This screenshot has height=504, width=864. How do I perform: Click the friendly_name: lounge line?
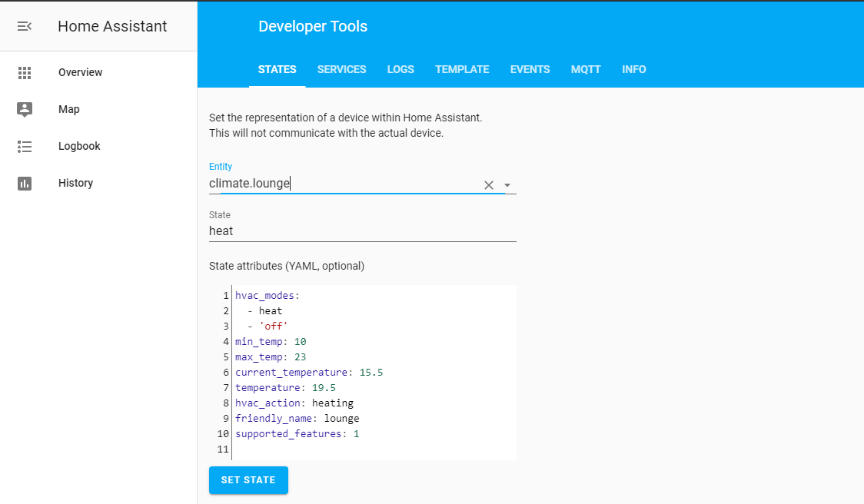297,419
